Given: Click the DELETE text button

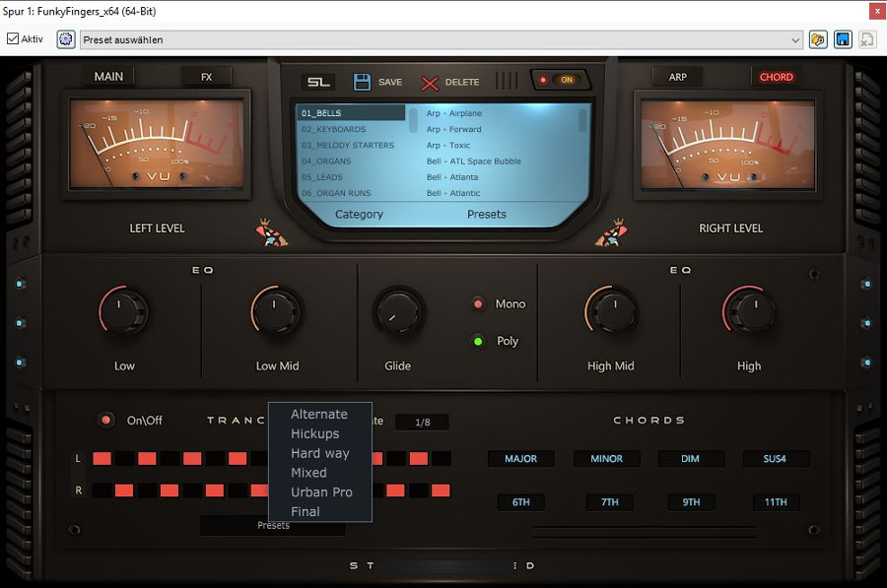Looking at the screenshot, I should [462, 82].
